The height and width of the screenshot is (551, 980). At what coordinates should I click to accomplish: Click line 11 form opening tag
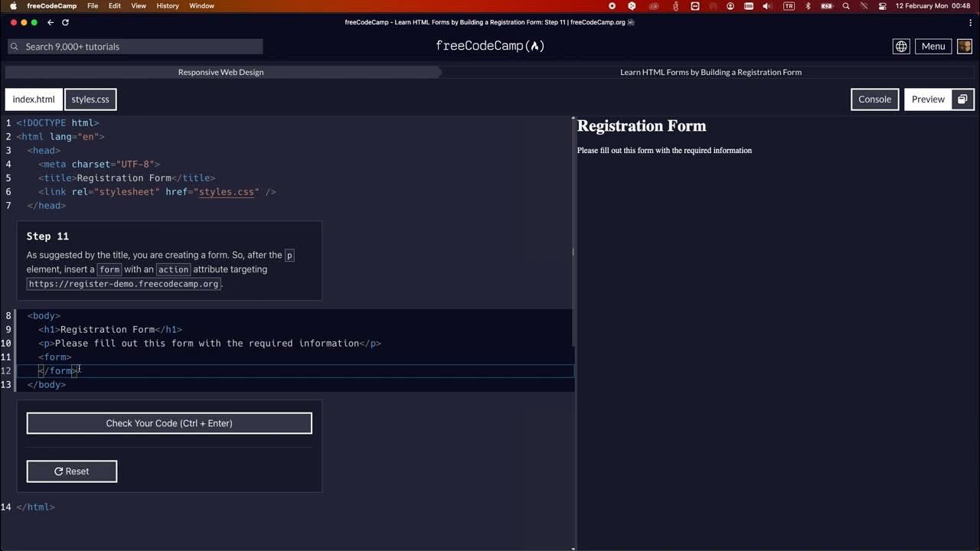(55, 357)
